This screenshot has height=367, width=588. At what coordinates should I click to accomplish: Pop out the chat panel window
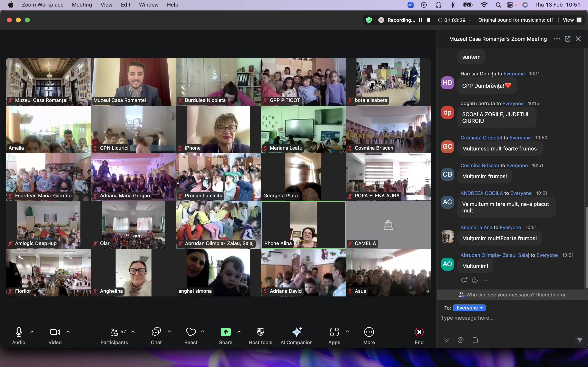coord(568,39)
